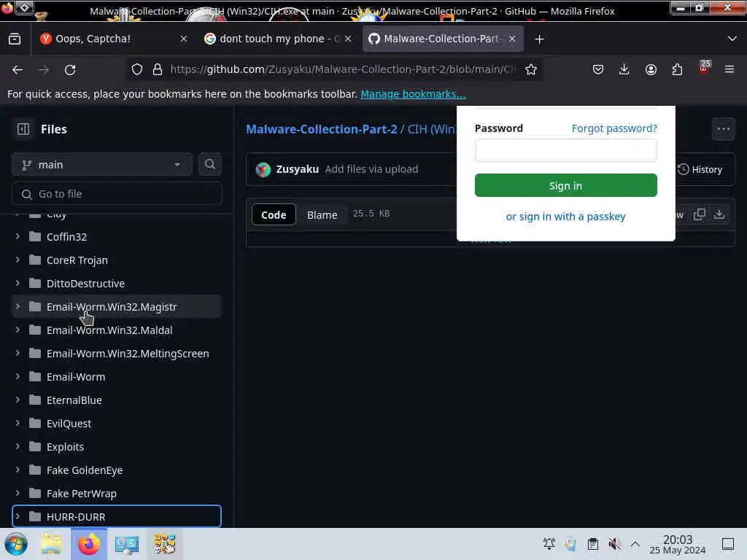This screenshot has width=747, height=560.
Task: Show hidden tray icons chevron
Action: tap(635, 544)
